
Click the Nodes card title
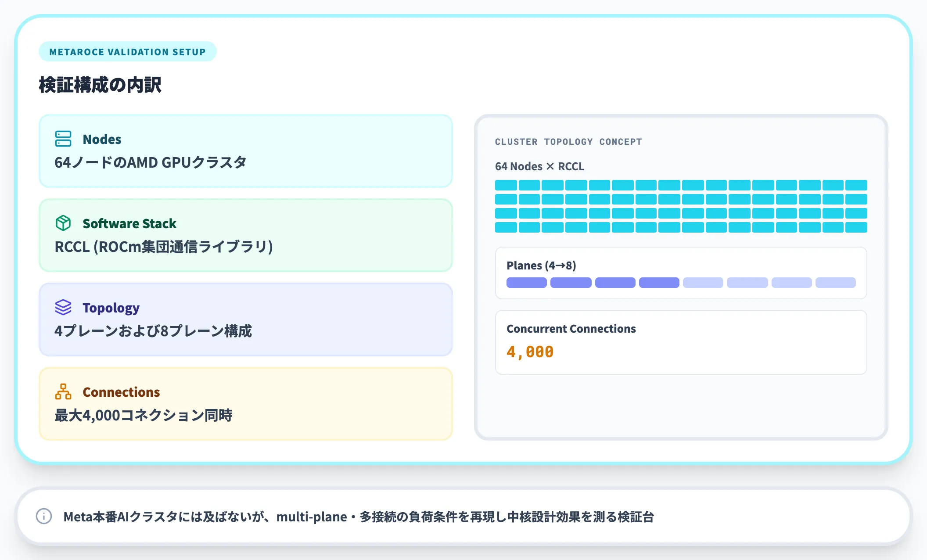tap(102, 139)
